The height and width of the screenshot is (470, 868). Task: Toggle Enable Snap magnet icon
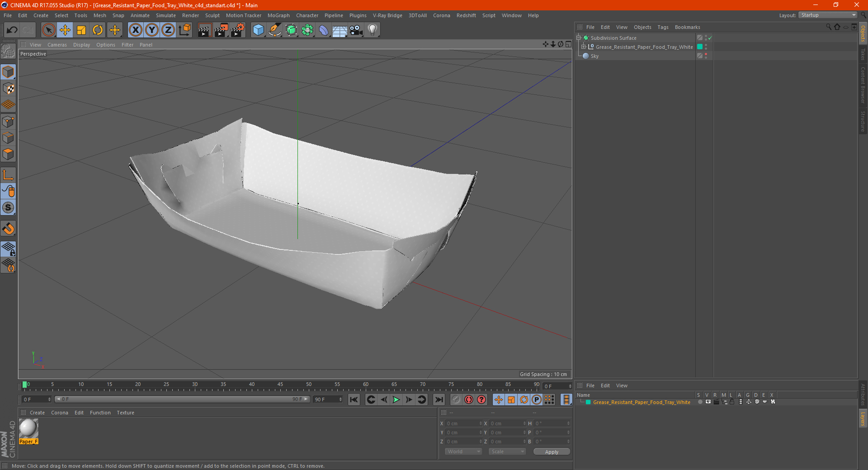[x=8, y=229]
